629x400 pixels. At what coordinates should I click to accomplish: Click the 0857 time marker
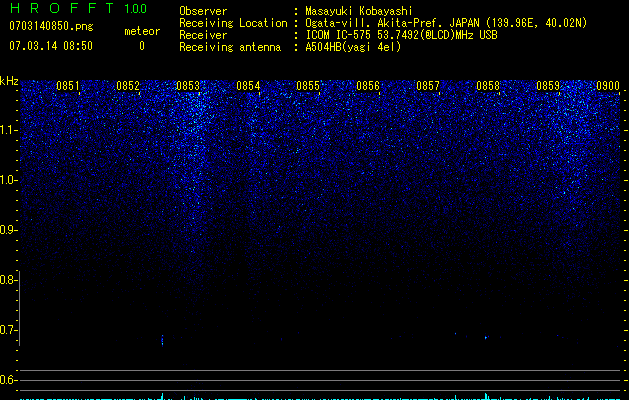(428, 86)
